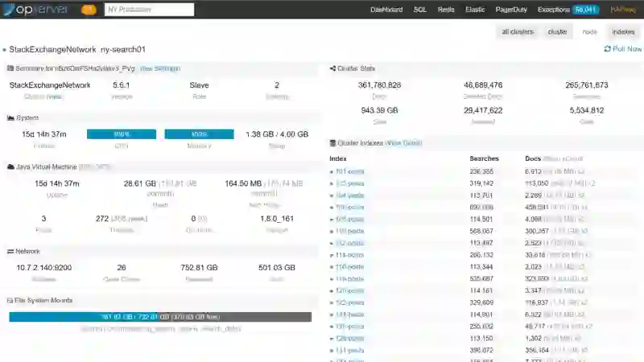Click status dot in the 114,161 searches row
Image resolution: width=644 pixels, height=362 pixels.
coord(332,291)
